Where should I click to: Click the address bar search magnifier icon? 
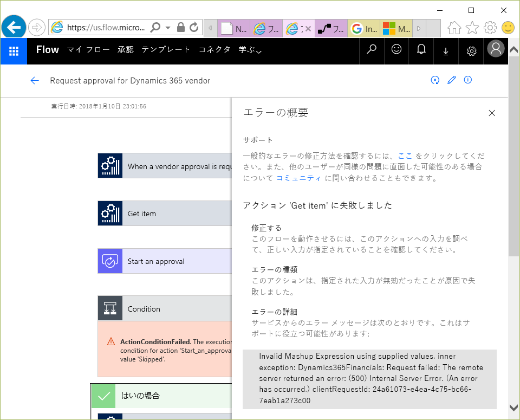click(x=155, y=27)
